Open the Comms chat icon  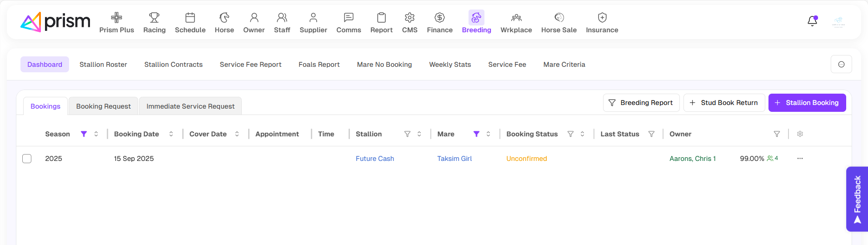tap(349, 18)
